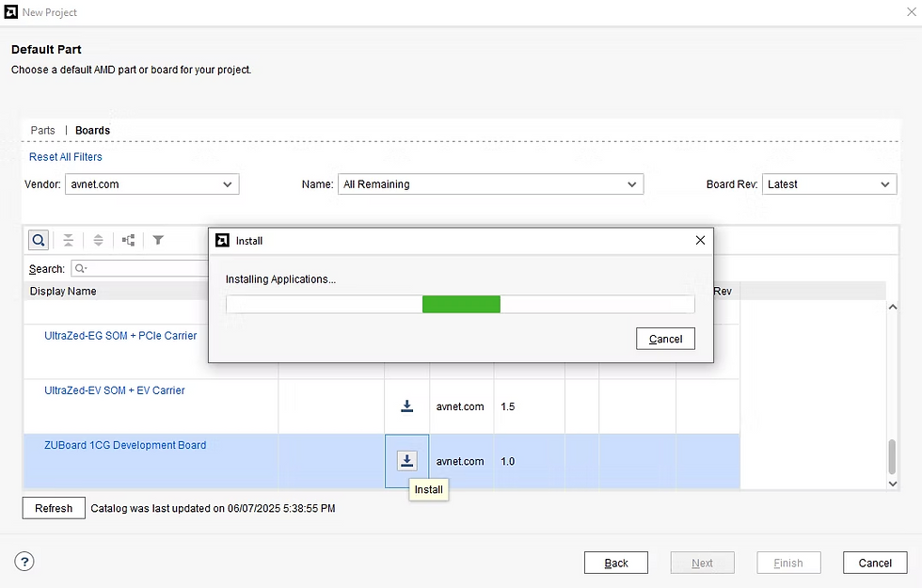
Task: Close the New Project window
Action: tap(912, 11)
